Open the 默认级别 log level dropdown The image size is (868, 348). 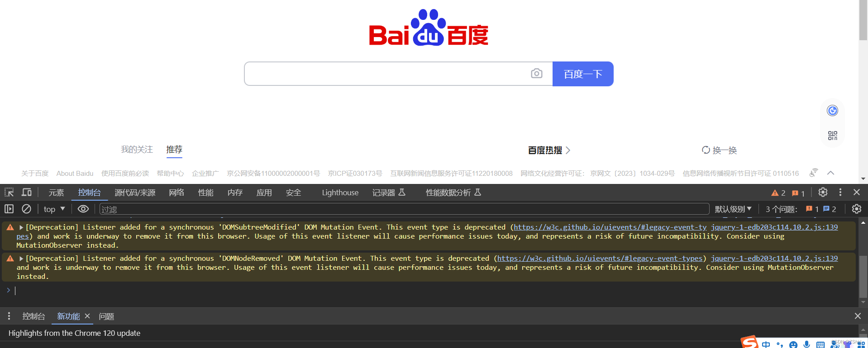click(733, 209)
